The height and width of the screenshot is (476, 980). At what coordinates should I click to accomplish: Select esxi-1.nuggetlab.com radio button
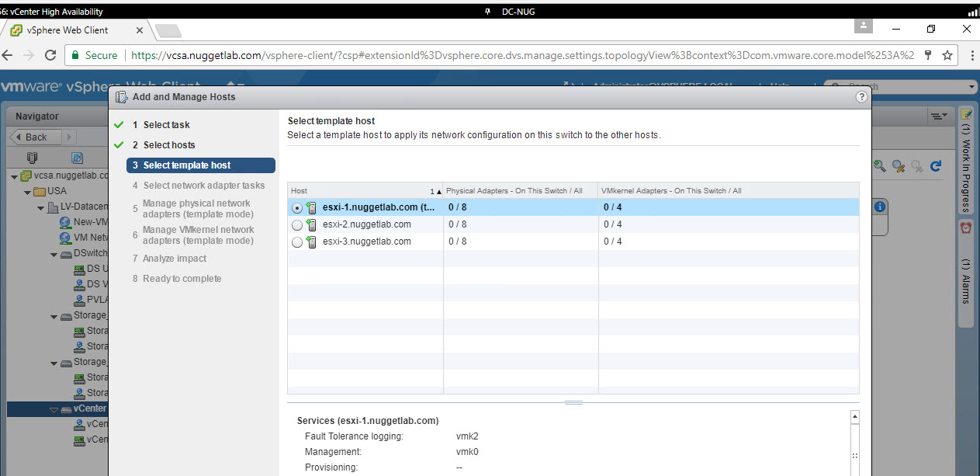pyautogui.click(x=297, y=208)
